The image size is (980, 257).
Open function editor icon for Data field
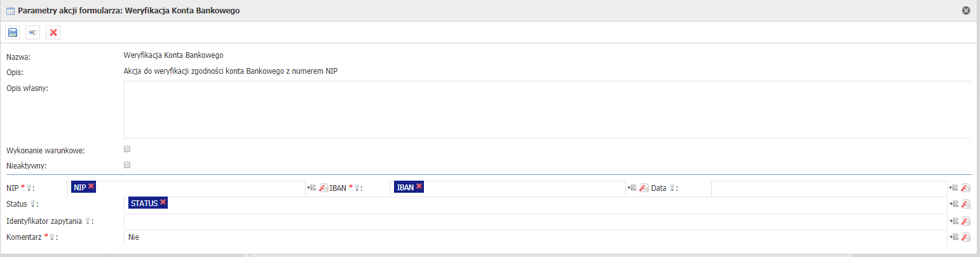click(966, 188)
